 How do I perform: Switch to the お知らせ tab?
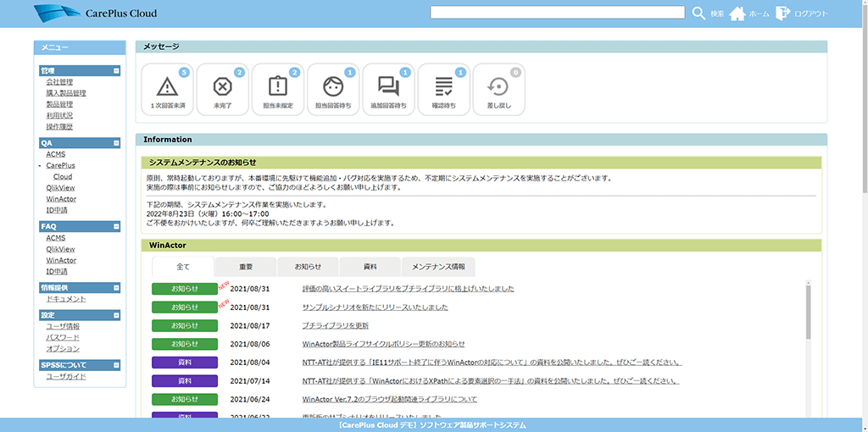point(308,267)
